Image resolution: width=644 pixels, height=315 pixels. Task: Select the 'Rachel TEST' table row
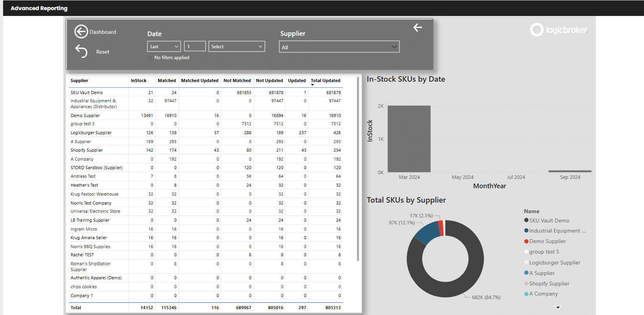tap(206, 255)
